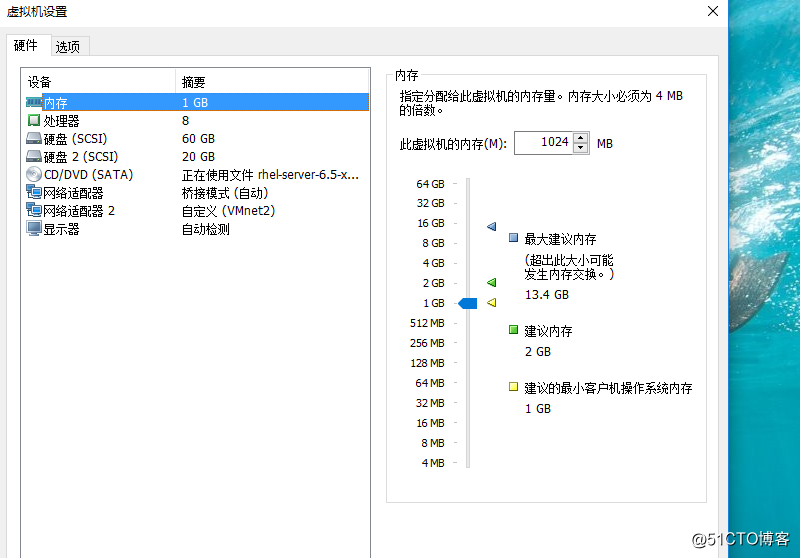Click the 自动检测 summary
The height and width of the screenshot is (558, 800).
[x=206, y=229]
